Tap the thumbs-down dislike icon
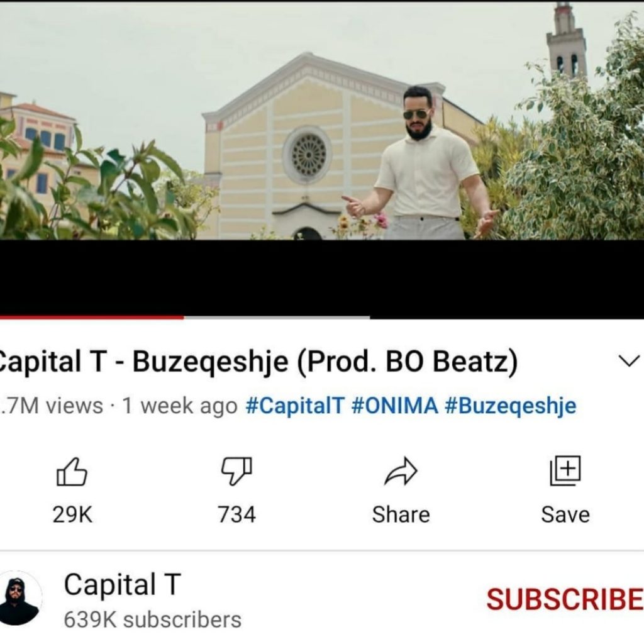 236,471
